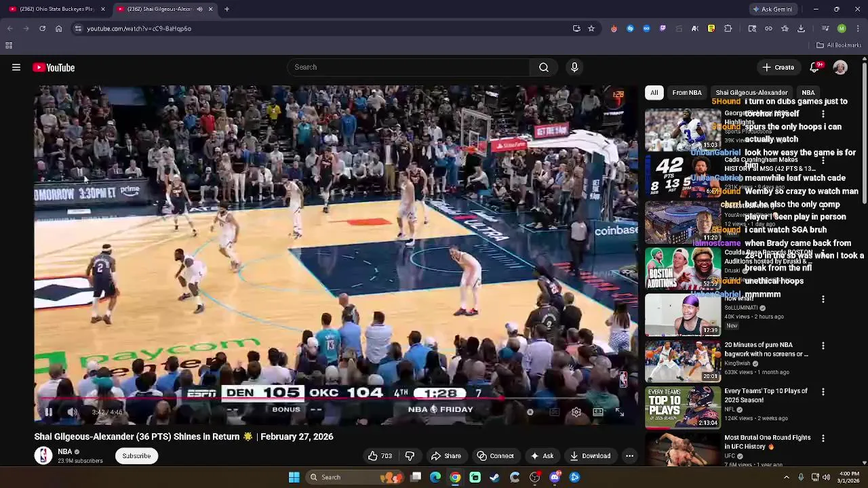Open options for Most Brutal One Round Fights
868x488 pixels.
[823, 439]
